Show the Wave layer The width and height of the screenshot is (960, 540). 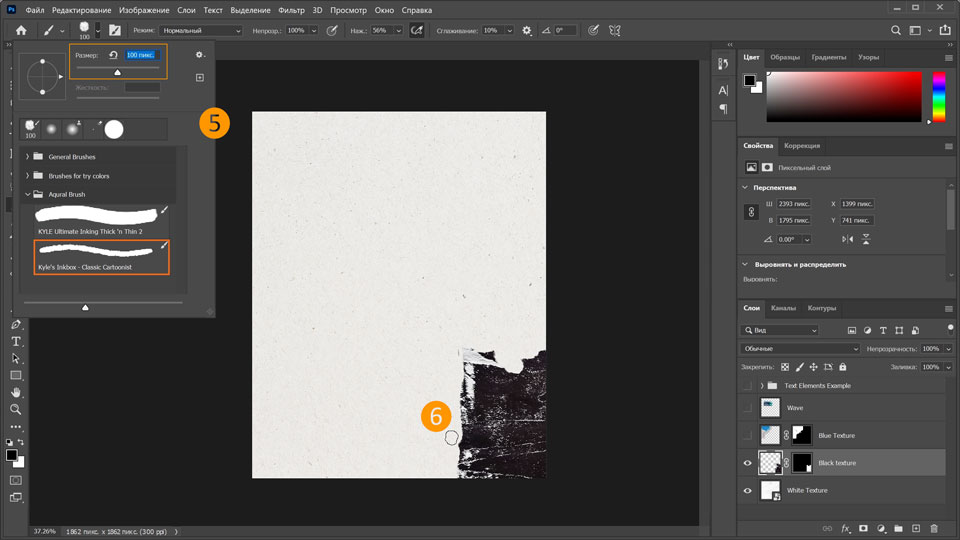click(747, 408)
